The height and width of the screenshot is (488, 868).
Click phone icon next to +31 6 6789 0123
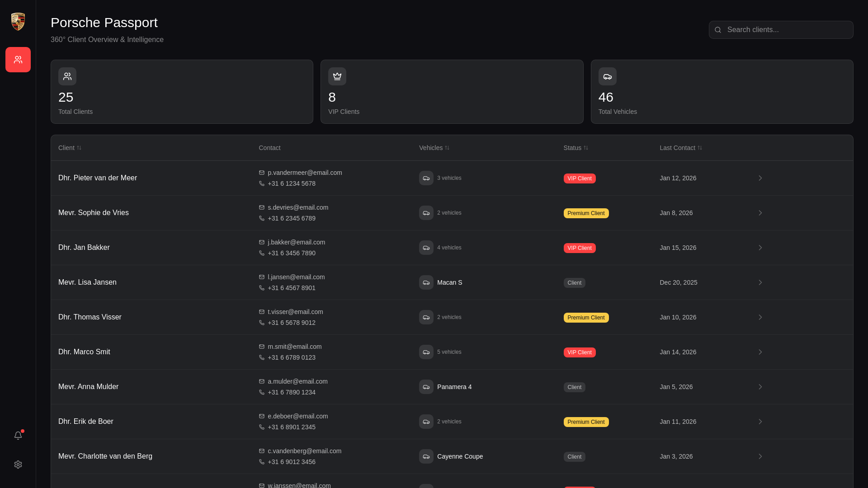pos(262,357)
